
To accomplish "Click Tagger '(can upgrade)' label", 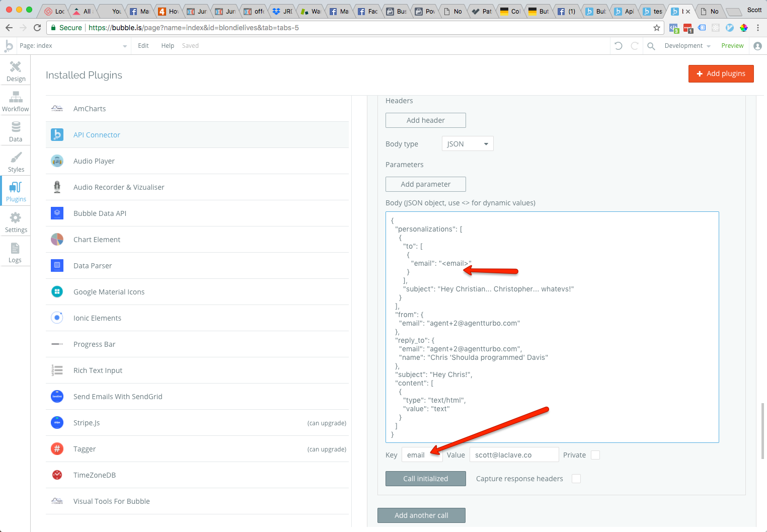I will tap(327, 449).
